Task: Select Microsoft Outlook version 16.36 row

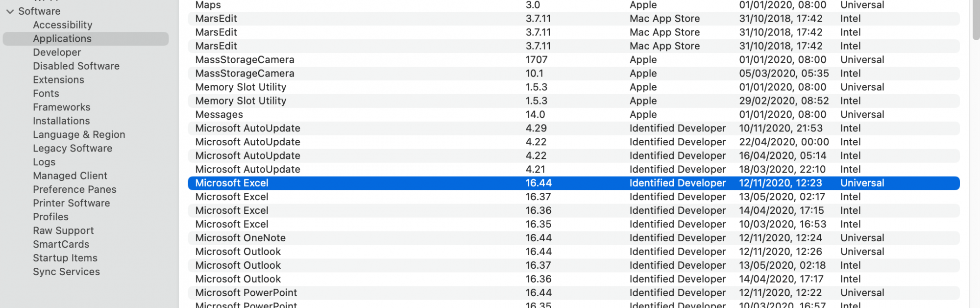Action: click(574, 280)
